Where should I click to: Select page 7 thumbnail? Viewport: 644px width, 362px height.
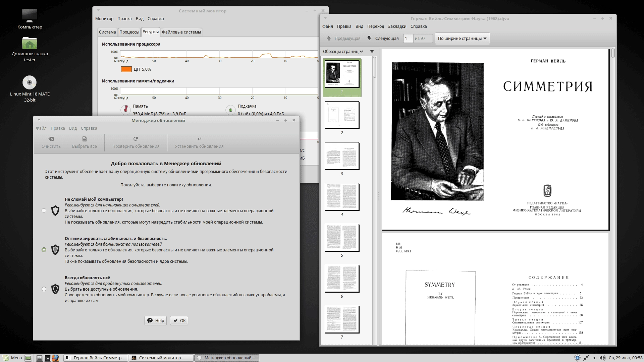tap(342, 319)
